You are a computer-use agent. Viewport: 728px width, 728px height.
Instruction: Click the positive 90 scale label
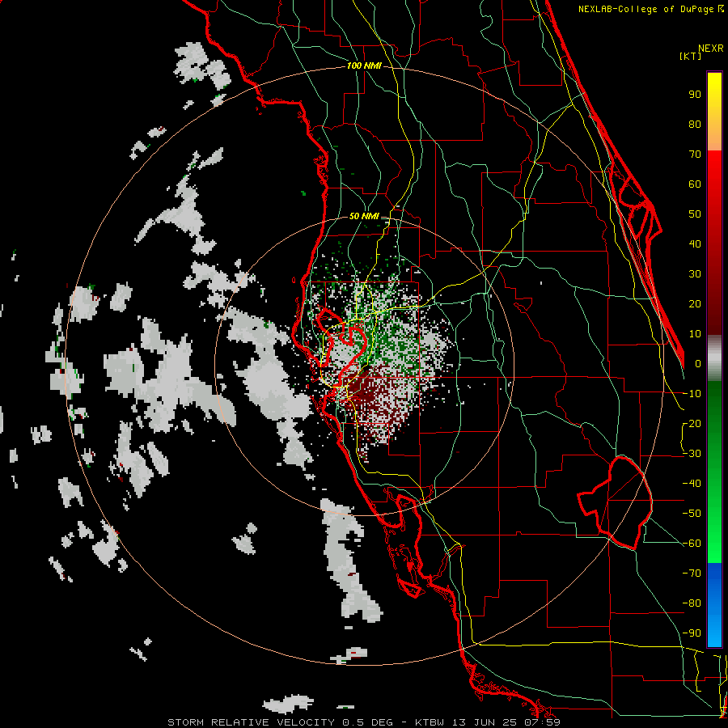tap(695, 95)
